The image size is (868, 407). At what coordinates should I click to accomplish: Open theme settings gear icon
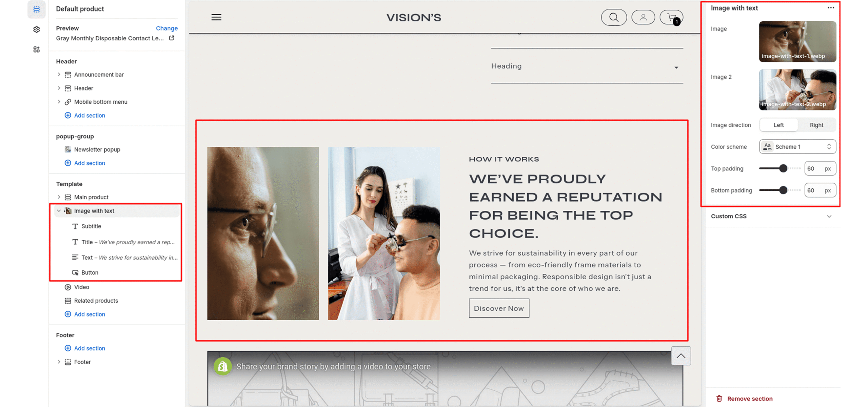[36, 29]
